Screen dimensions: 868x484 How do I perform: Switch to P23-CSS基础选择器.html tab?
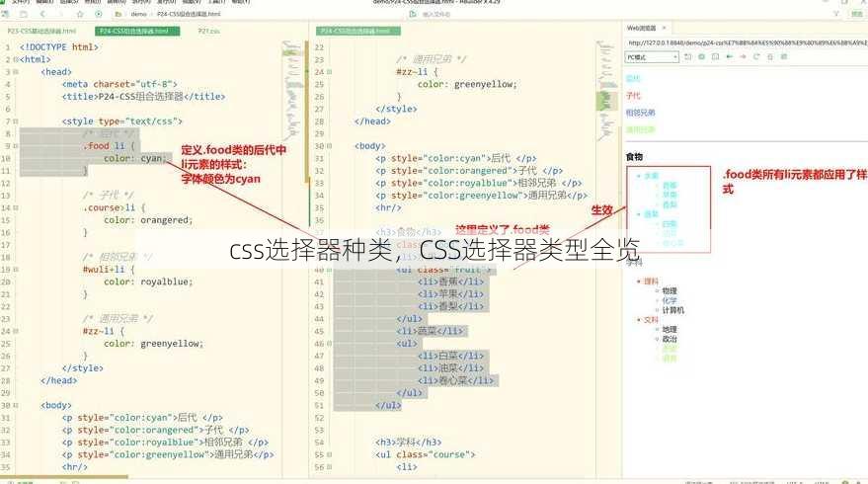[x=41, y=31]
